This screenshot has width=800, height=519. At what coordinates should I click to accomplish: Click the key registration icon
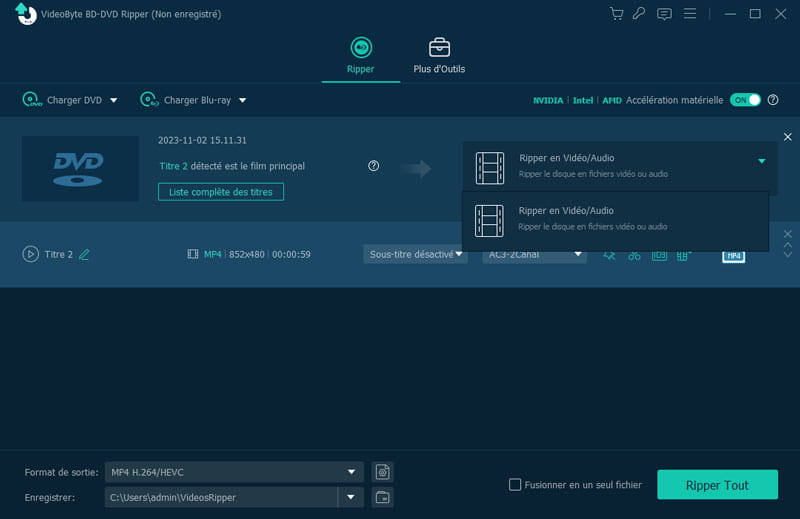[x=639, y=14]
